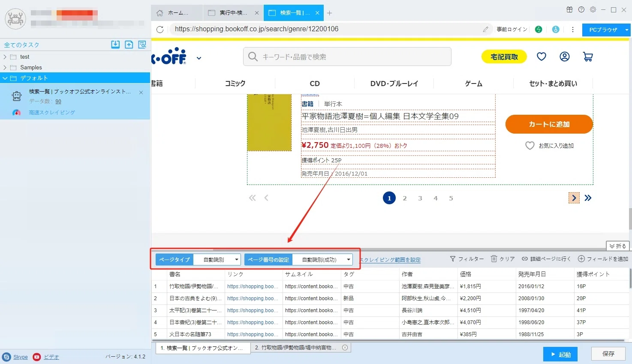Select bottom tab 2. 竹取物語/伊勢物語
Screen dimensions: 632x364
[301, 348]
